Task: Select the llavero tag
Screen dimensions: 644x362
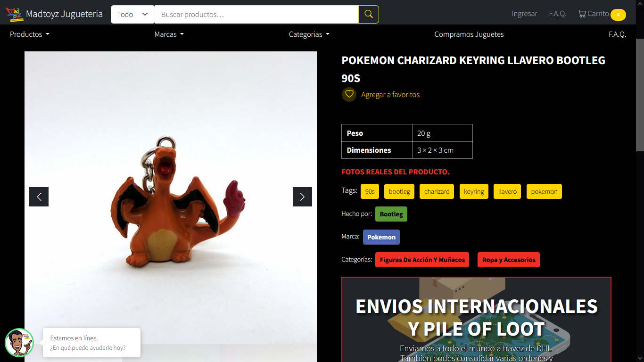Action: click(507, 191)
